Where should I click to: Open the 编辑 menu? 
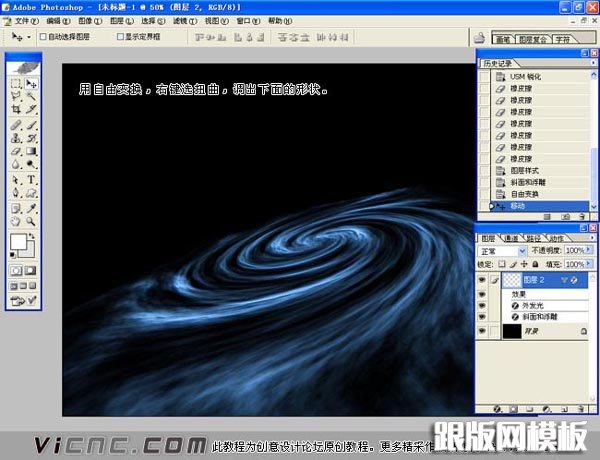[58, 21]
